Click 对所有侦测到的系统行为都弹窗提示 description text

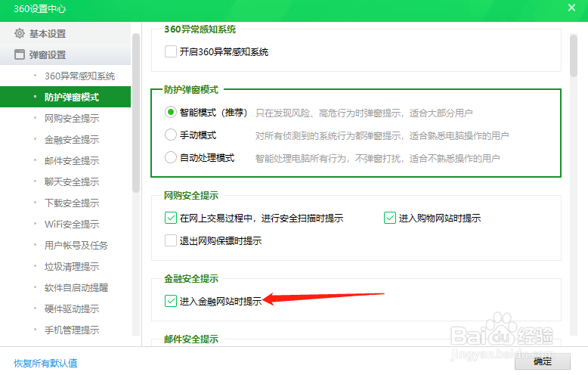tap(330, 135)
